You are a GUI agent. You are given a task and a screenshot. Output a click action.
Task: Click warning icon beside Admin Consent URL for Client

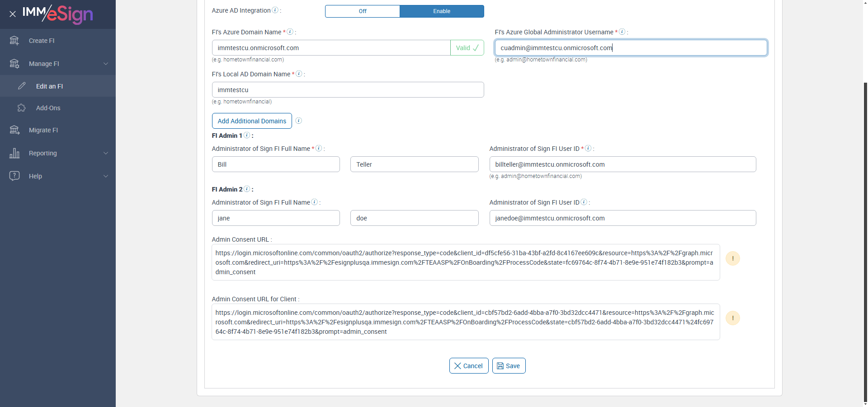pos(732,318)
